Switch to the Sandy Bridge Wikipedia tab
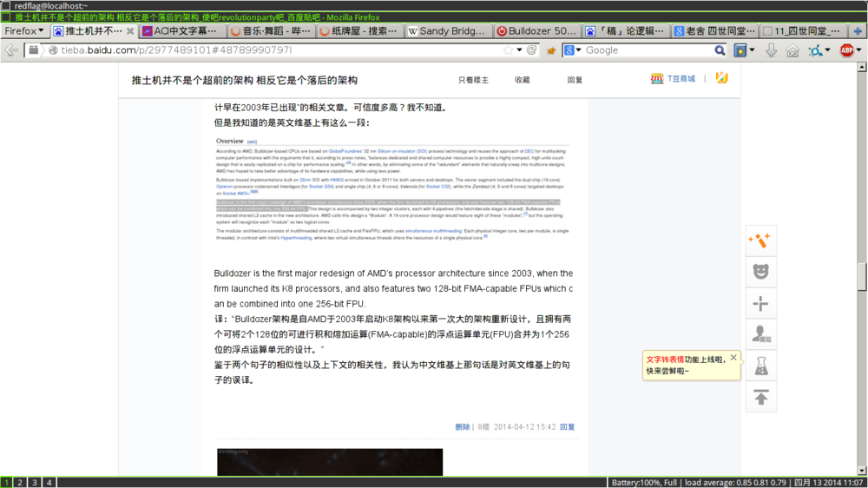 tap(449, 31)
